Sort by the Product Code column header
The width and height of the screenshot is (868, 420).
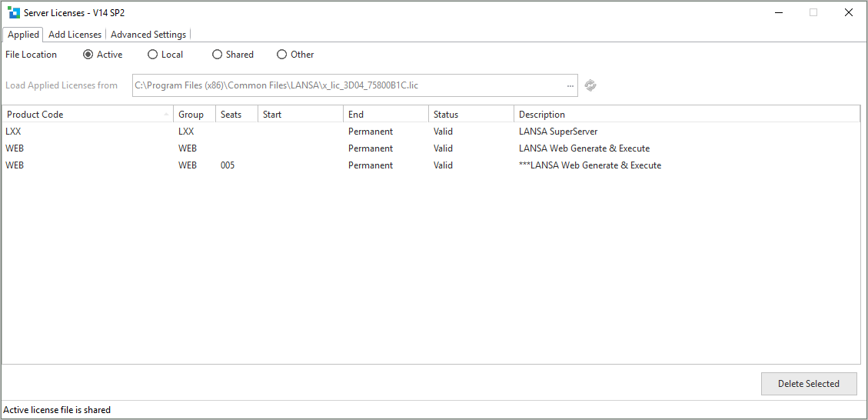coord(85,115)
